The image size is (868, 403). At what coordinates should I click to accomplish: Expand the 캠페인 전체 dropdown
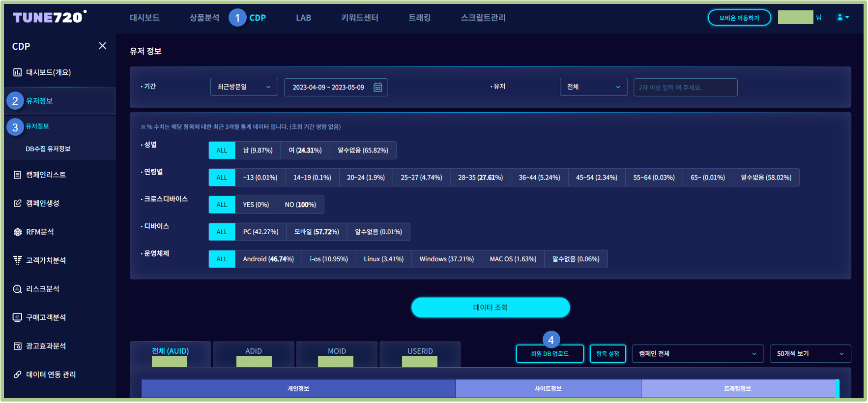point(697,354)
